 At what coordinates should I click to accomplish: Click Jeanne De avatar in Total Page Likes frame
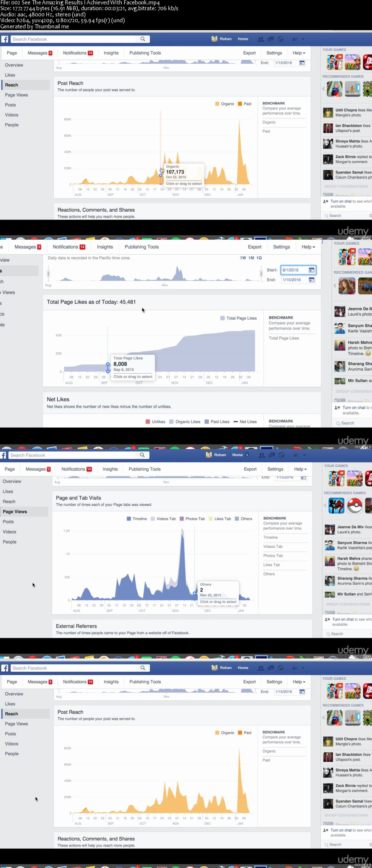[x=340, y=312]
